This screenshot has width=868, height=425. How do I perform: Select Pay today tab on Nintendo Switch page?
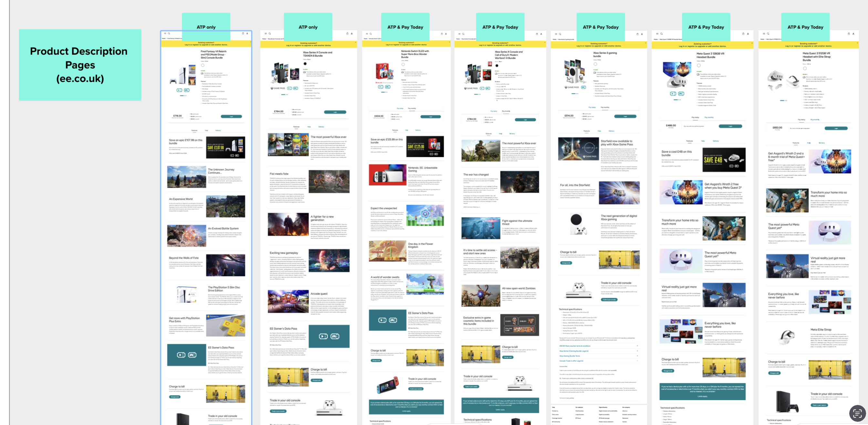point(400,108)
